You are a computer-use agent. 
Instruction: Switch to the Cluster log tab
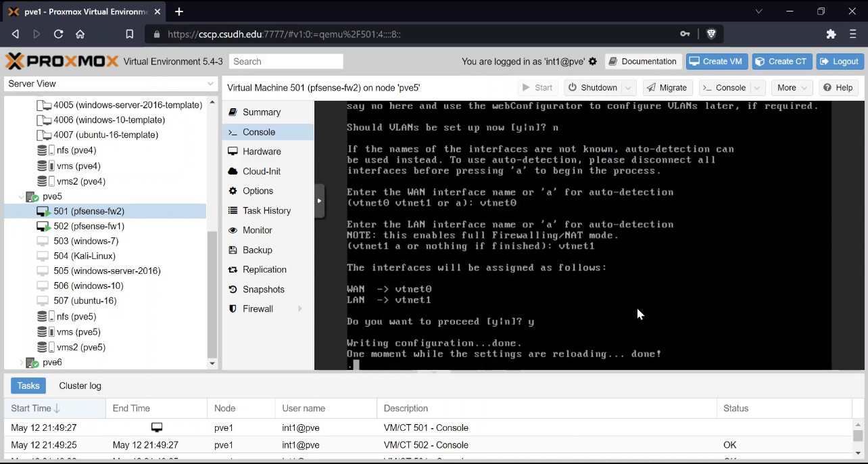point(80,386)
